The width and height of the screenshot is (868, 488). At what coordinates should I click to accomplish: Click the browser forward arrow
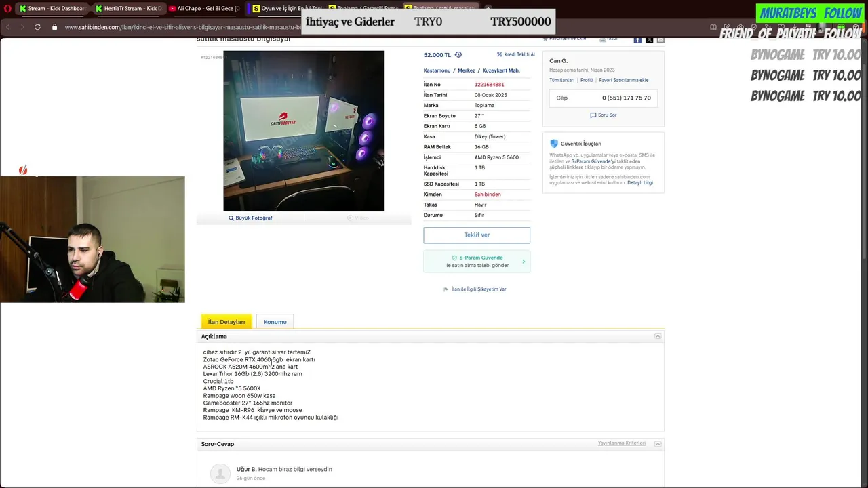(x=22, y=27)
